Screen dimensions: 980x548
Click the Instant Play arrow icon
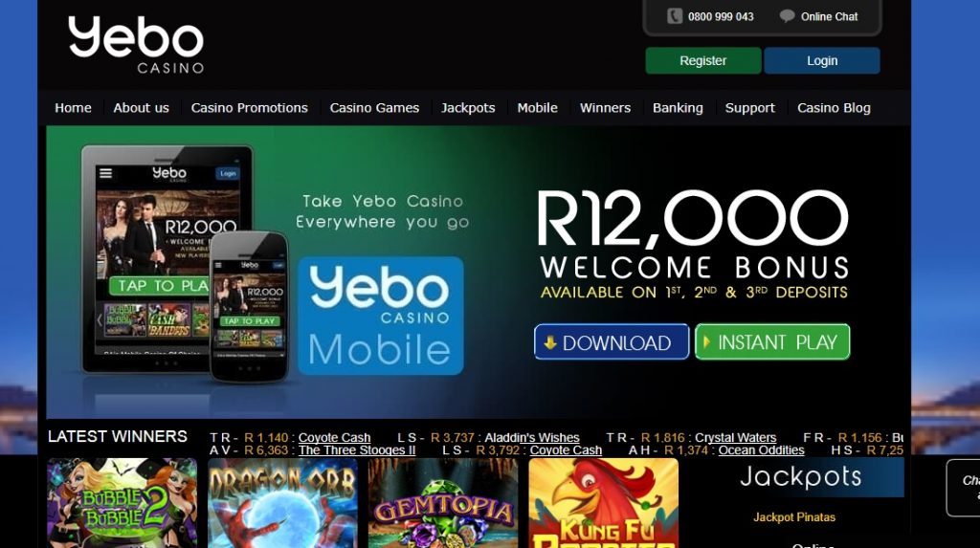707,341
